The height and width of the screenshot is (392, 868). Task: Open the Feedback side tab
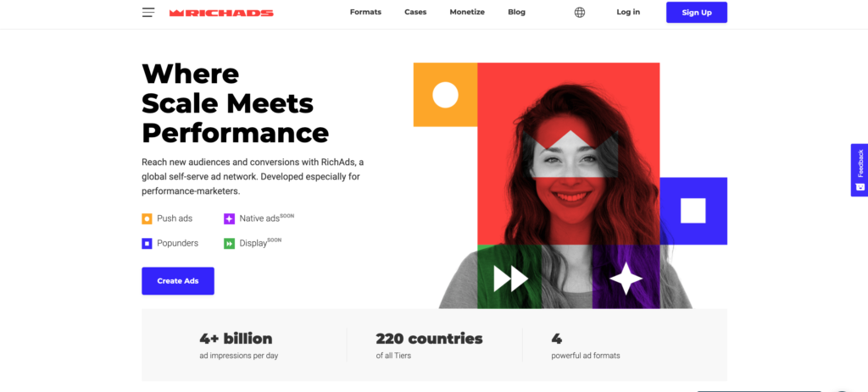pos(860,170)
